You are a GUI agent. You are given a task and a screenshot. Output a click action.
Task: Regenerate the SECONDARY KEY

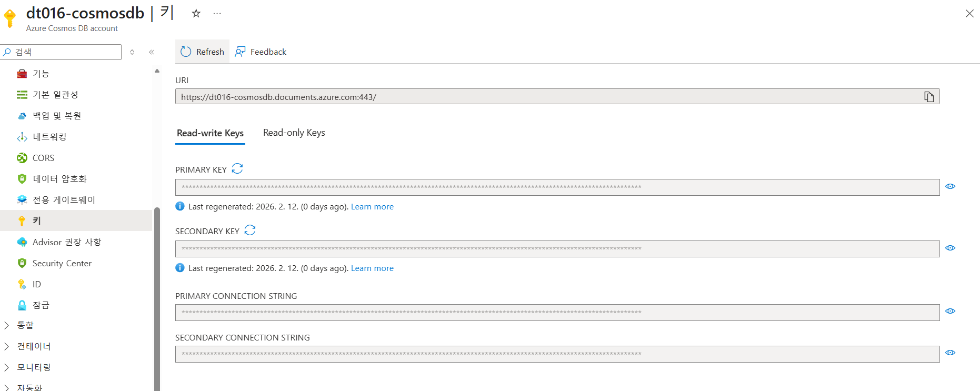[250, 230]
